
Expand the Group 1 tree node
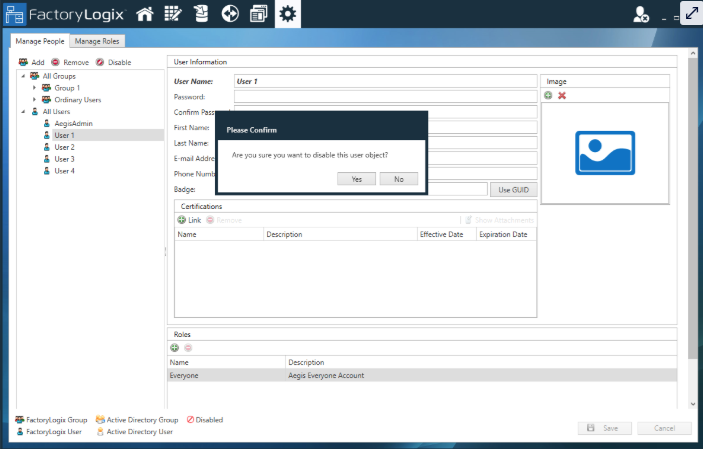point(35,88)
